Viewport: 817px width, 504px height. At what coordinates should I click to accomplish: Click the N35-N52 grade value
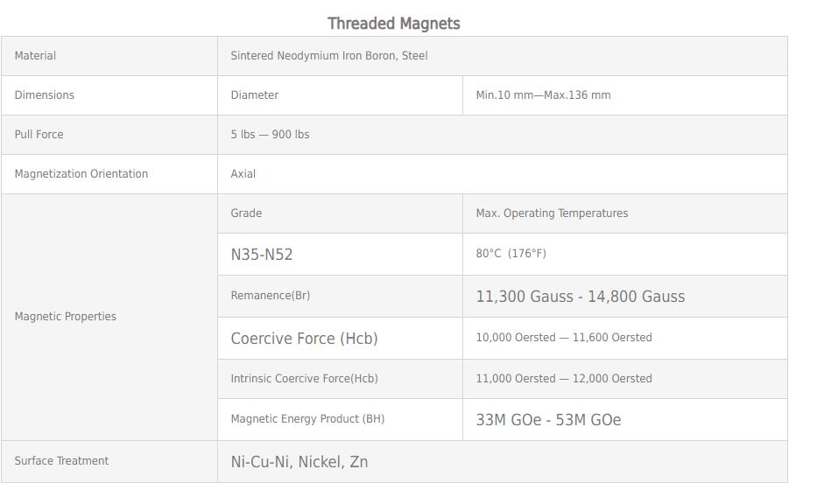[x=262, y=255]
